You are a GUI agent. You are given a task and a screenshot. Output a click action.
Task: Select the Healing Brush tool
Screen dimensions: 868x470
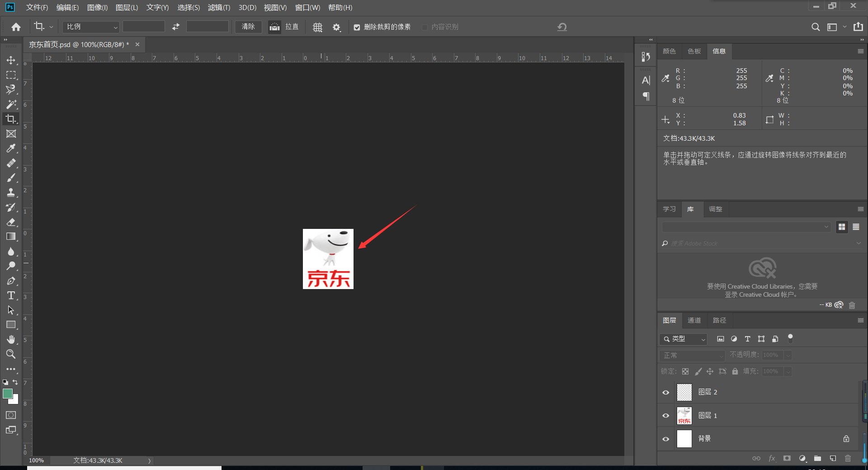click(x=11, y=163)
